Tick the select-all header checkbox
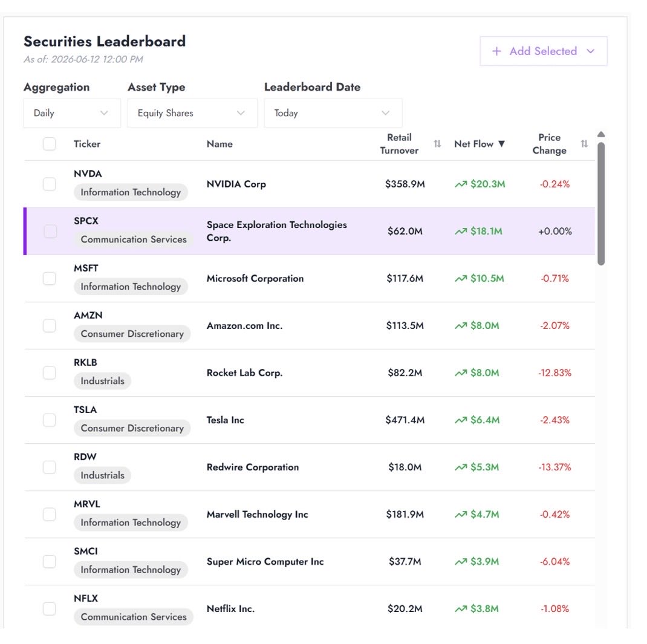The image size is (647, 644). point(49,143)
